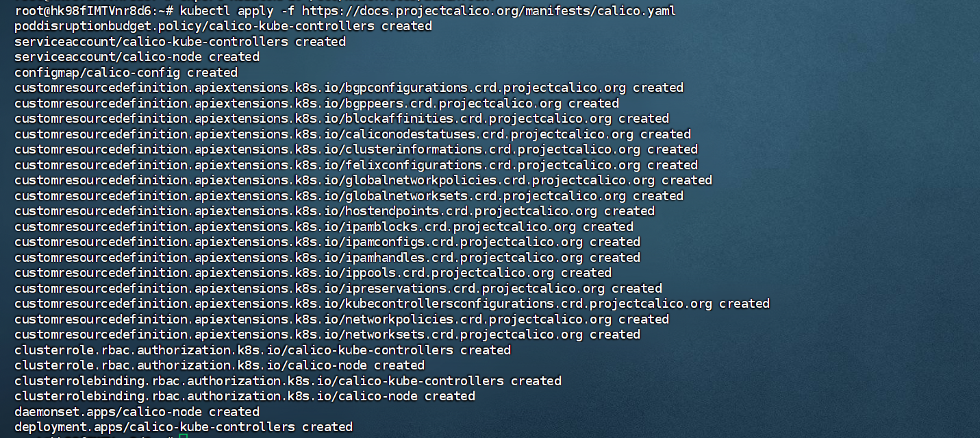The image size is (980, 438).
Task: Select the bgpconfigurations CRD output line
Action: point(349,88)
